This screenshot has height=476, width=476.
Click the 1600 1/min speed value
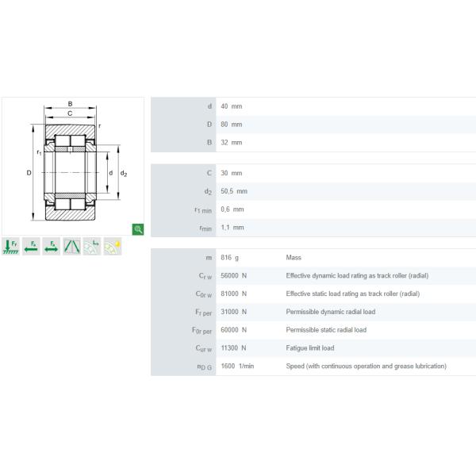pyautogui.click(x=236, y=367)
